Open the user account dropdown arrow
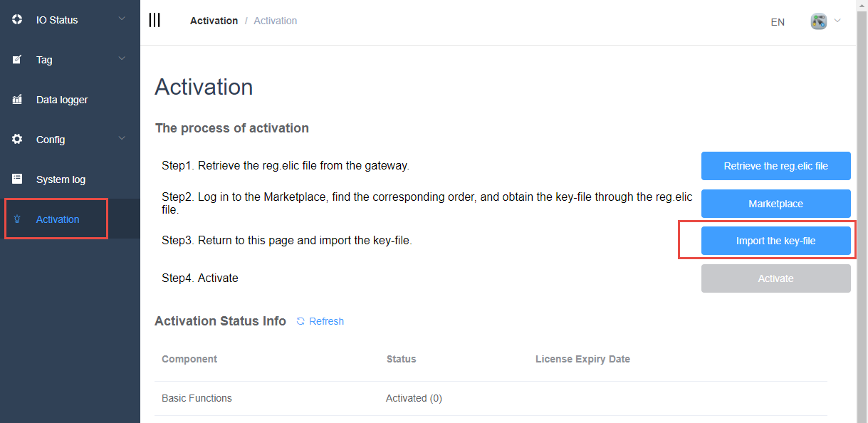 click(x=837, y=21)
